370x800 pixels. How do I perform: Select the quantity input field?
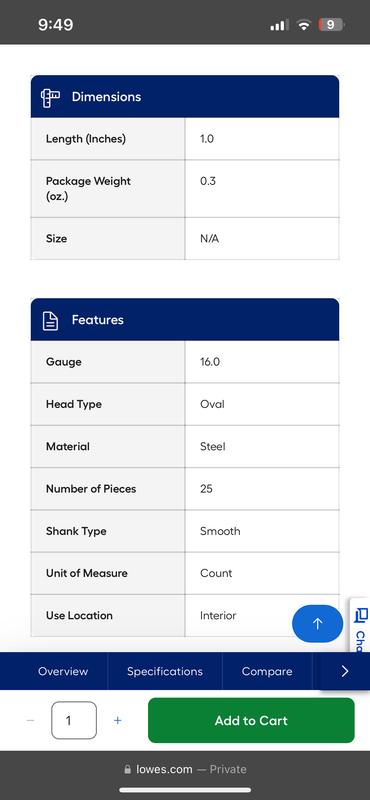pyautogui.click(x=74, y=720)
